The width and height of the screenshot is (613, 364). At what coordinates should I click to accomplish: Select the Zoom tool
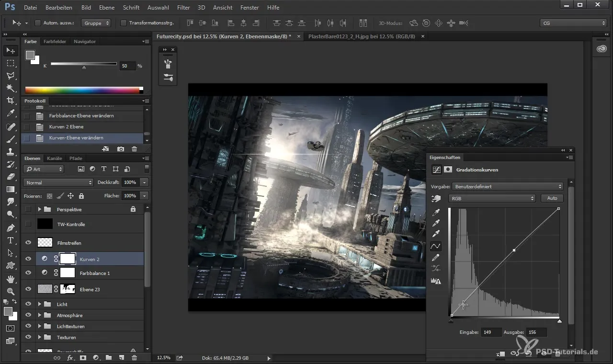pos(11,291)
